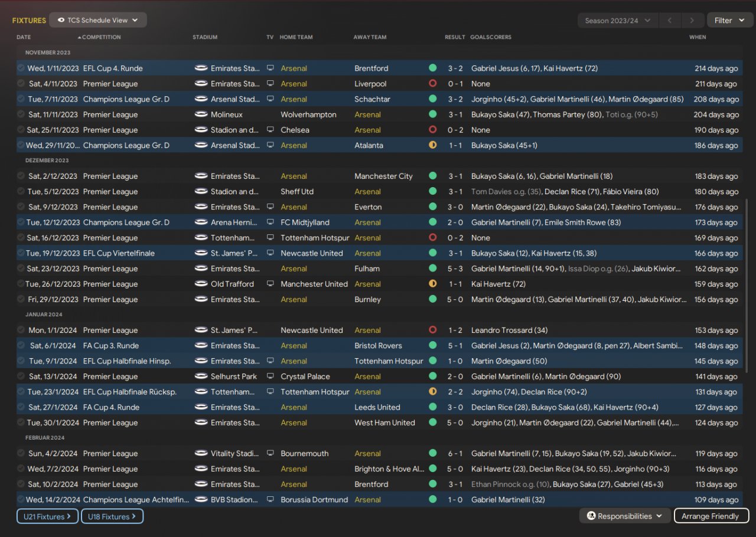Open the 6 - 1 result against Bournemouth

455,453
